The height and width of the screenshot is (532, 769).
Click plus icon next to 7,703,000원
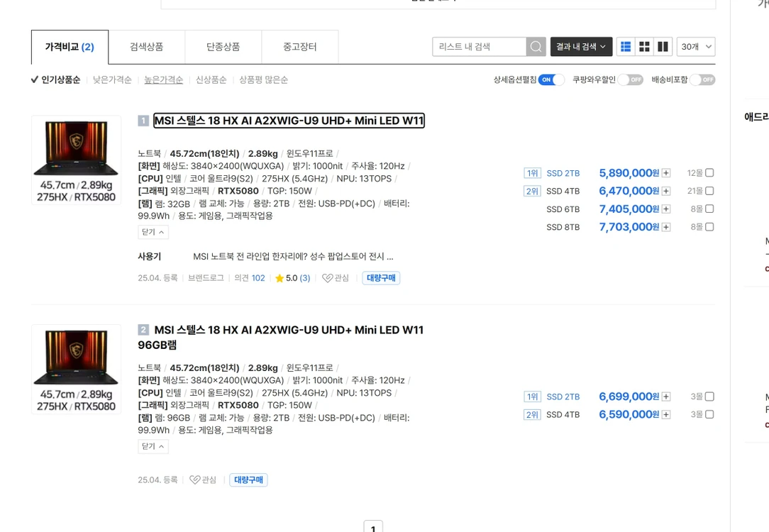(x=666, y=227)
